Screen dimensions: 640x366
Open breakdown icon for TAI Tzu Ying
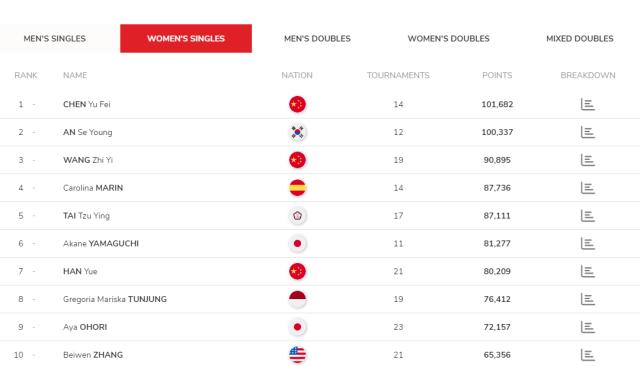(587, 215)
